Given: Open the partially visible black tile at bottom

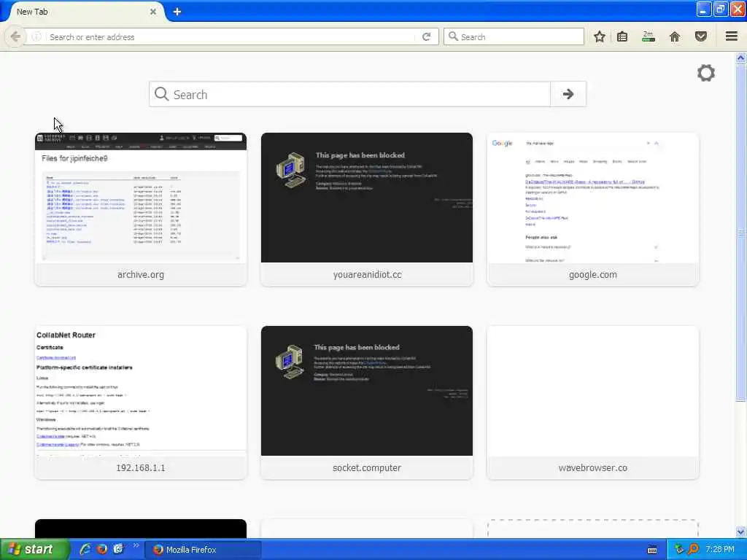Looking at the screenshot, I should (x=141, y=529).
